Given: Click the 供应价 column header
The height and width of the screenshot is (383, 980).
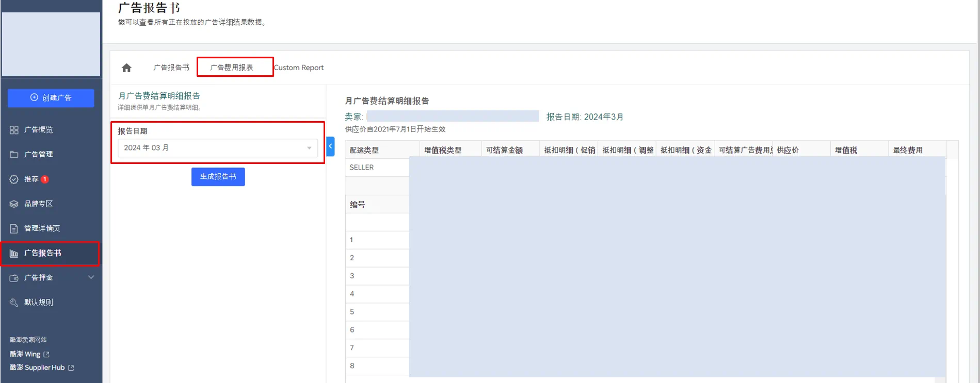Looking at the screenshot, I should click(801, 150).
